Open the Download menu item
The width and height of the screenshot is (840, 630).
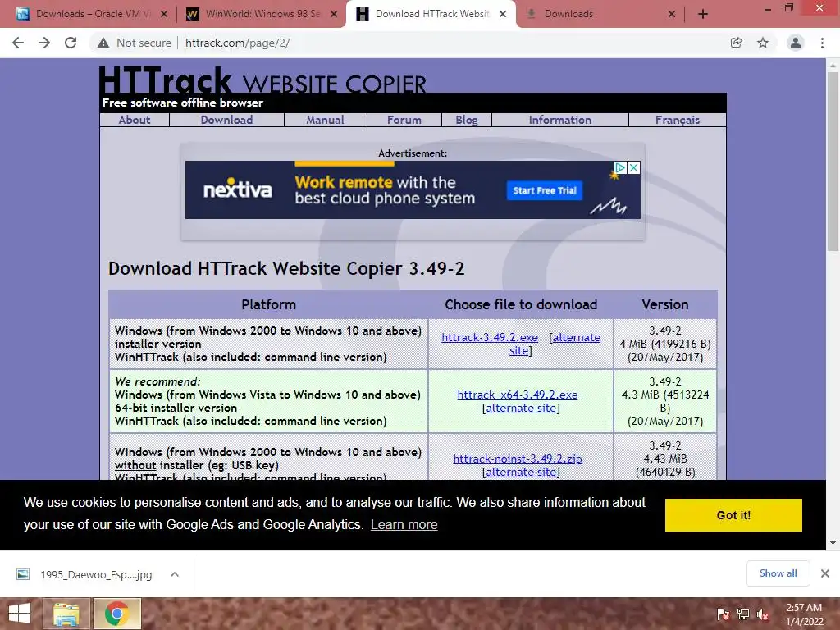point(226,120)
